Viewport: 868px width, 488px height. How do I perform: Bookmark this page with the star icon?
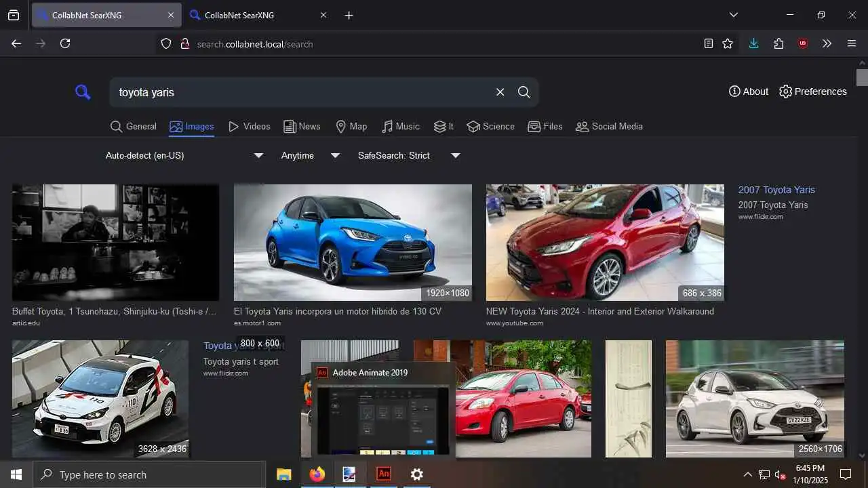click(728, 43)
